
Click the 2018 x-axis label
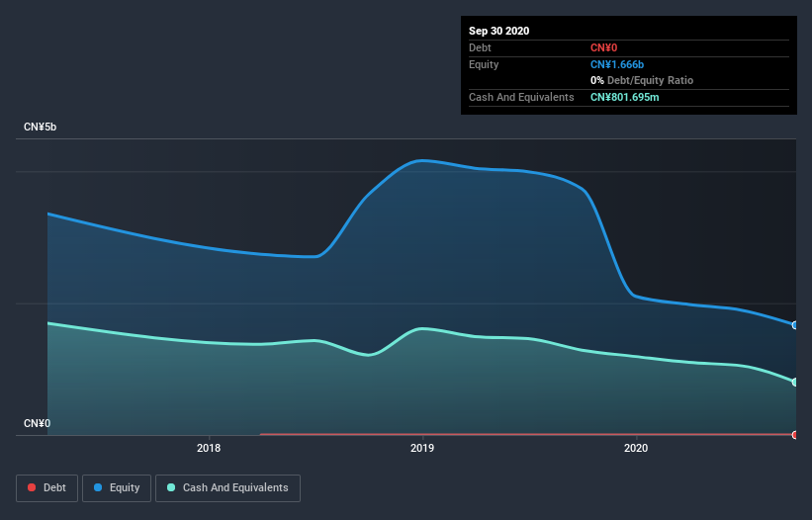click(209, 448)
